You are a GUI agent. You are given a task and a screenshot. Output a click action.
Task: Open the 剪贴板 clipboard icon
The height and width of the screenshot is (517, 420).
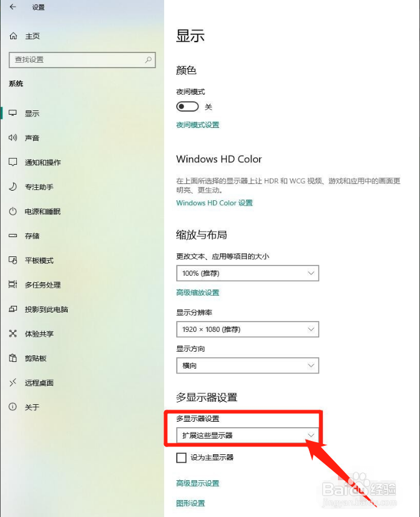point(13,358)
